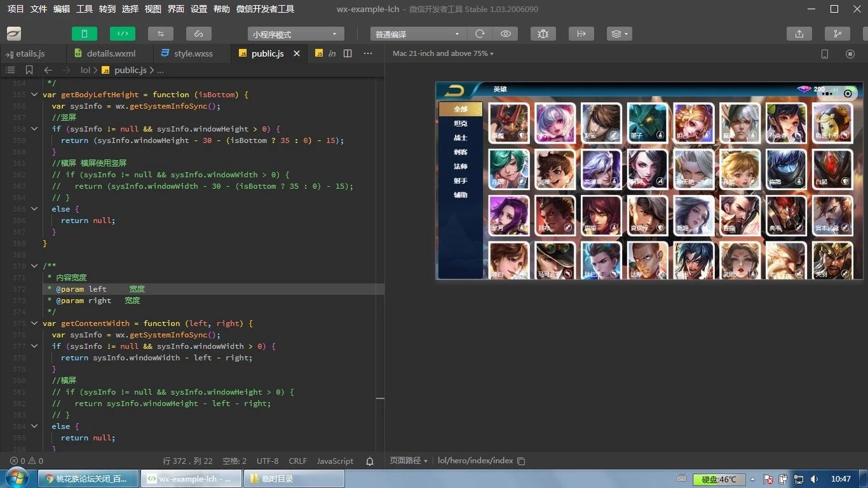868x488 pixels.
Task: Open the 页面路径 dropdown
Action: point(409,461)
